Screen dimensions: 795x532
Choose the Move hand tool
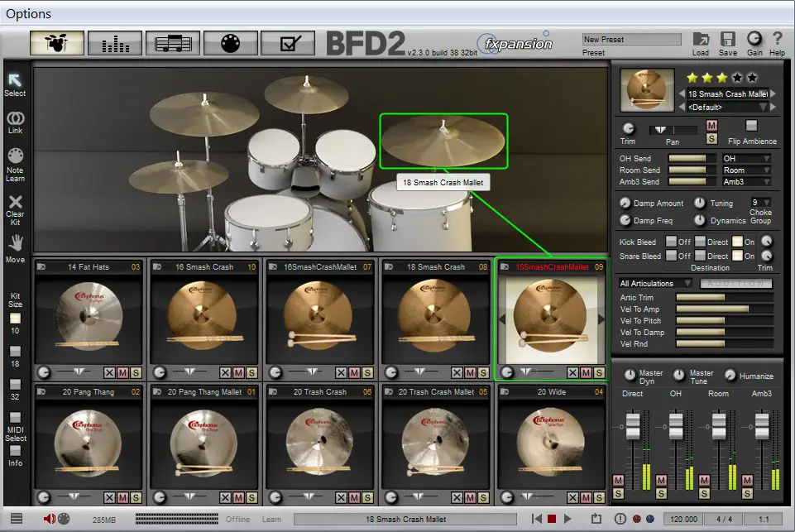coord(15,243)
